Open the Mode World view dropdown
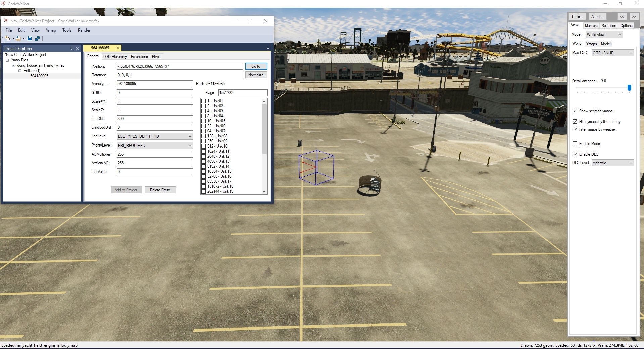This screenshot has width=644, height=349. click(x=604, y=35)
